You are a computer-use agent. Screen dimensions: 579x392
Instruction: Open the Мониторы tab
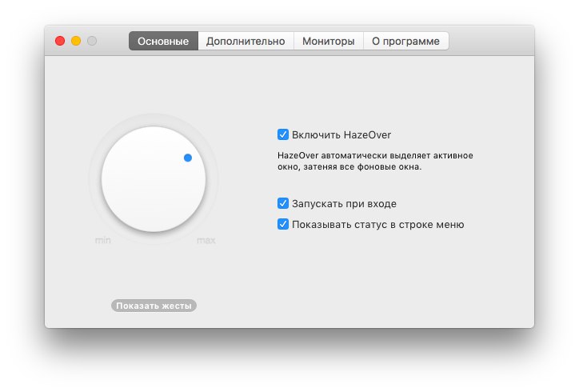pyautogui.click(x=328, y=41)
